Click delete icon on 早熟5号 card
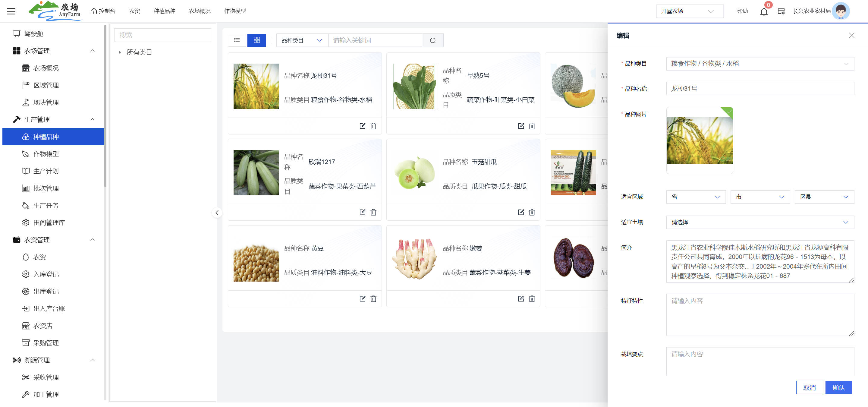This screenshot has width=868, height=407. click(532, 126)
